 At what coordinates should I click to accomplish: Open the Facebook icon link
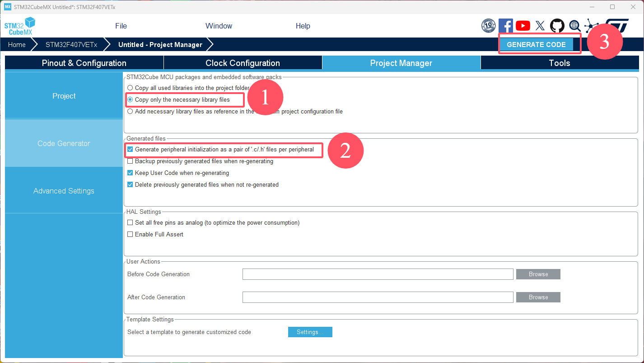[x=506, y=26]
